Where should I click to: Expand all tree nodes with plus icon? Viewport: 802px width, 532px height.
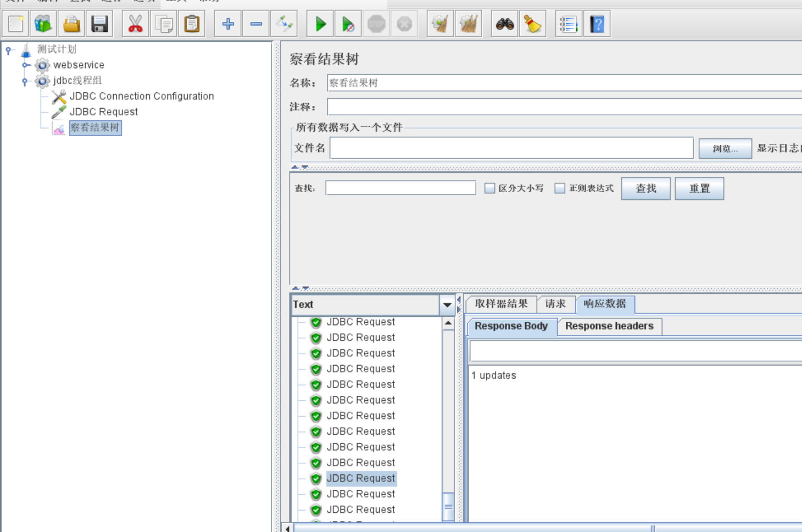point(228,24)
